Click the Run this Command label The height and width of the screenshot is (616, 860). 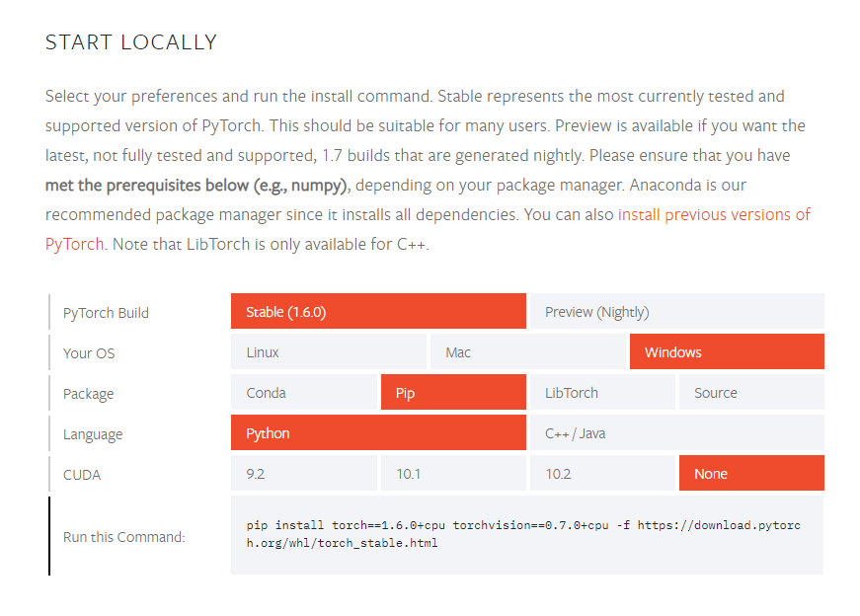[124, 536]
